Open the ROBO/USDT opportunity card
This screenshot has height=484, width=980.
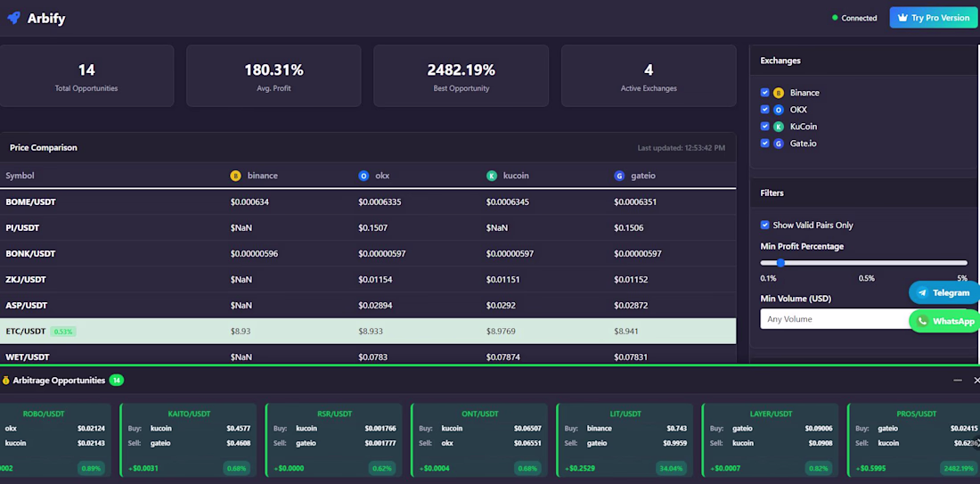point(55,441)
